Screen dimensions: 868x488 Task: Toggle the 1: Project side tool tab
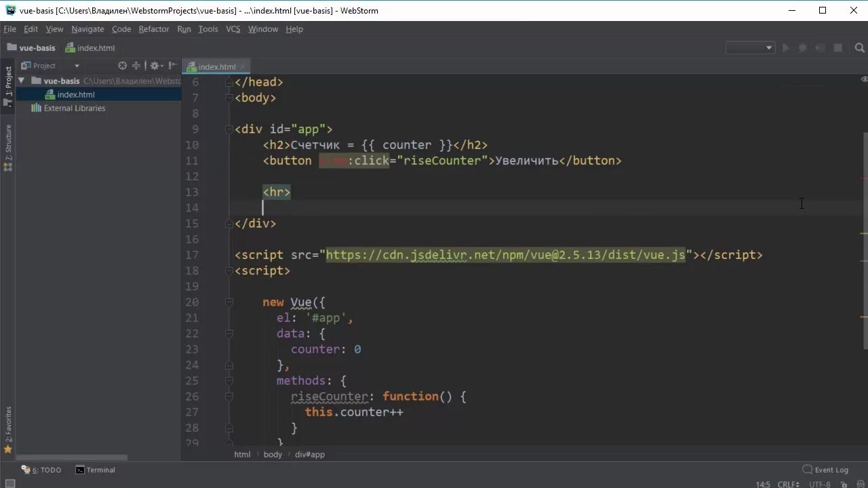tap(8, 86)
